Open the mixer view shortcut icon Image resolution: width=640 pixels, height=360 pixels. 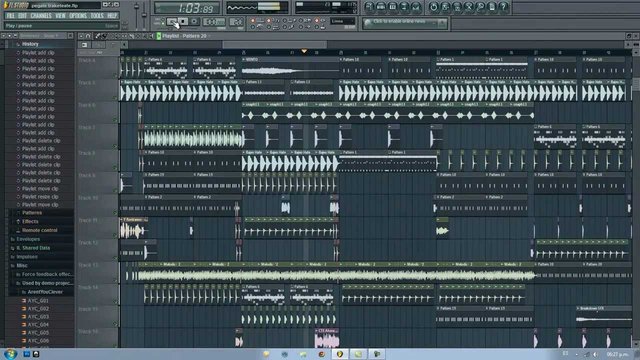coord(416,7)
